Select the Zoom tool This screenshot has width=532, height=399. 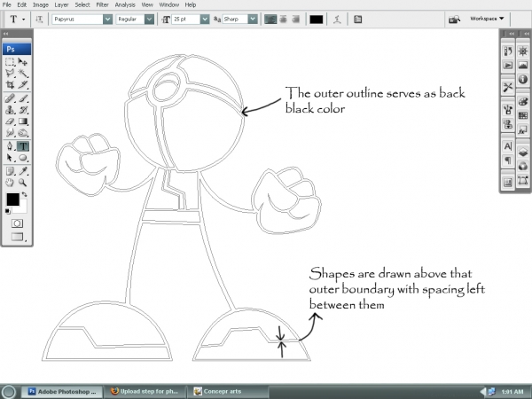coord(23,183)
